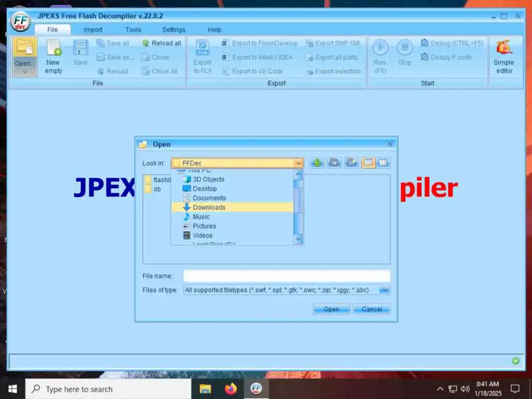The image size is (532, 399).
Task: Click Export to FLA icon
Action: click(x=203, y=56)
